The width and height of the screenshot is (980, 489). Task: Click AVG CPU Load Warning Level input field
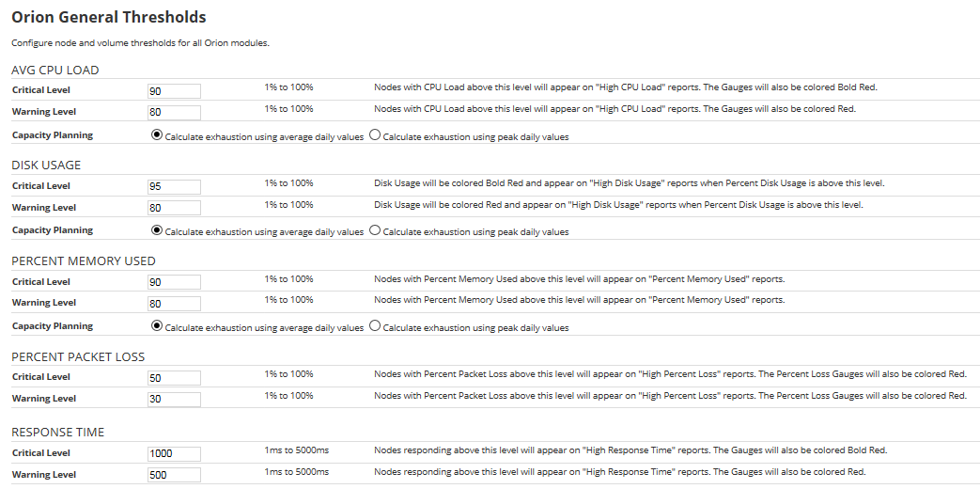coord(175,113)
